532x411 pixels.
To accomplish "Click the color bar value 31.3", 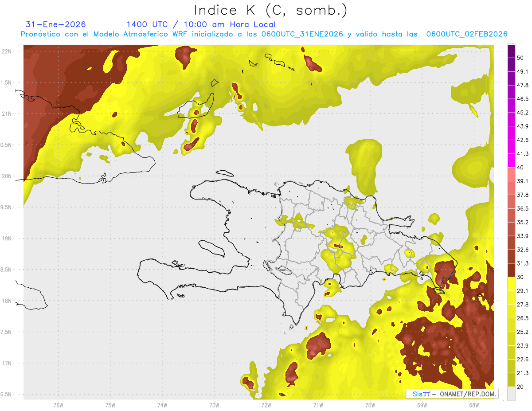I will pyautogui.click(x=523, y=263).
